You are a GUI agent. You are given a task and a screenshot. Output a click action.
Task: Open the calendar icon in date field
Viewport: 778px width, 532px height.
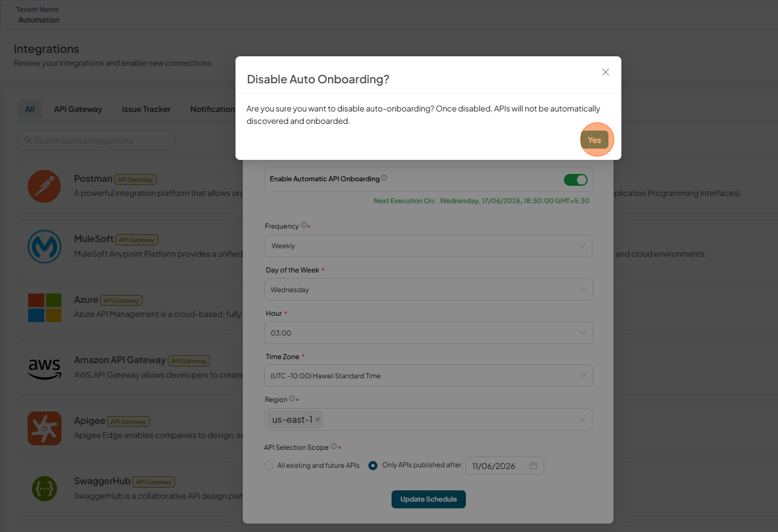(x=534, y=466)
